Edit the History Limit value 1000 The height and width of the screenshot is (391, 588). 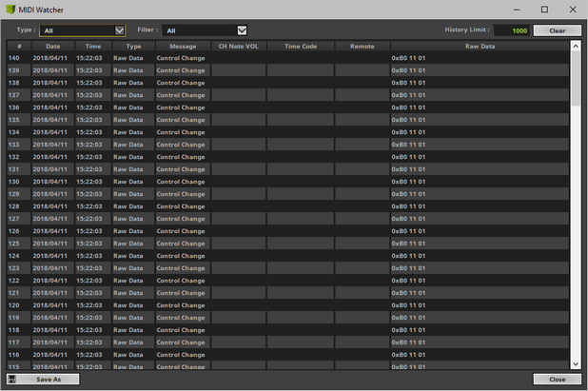(511, 30)
